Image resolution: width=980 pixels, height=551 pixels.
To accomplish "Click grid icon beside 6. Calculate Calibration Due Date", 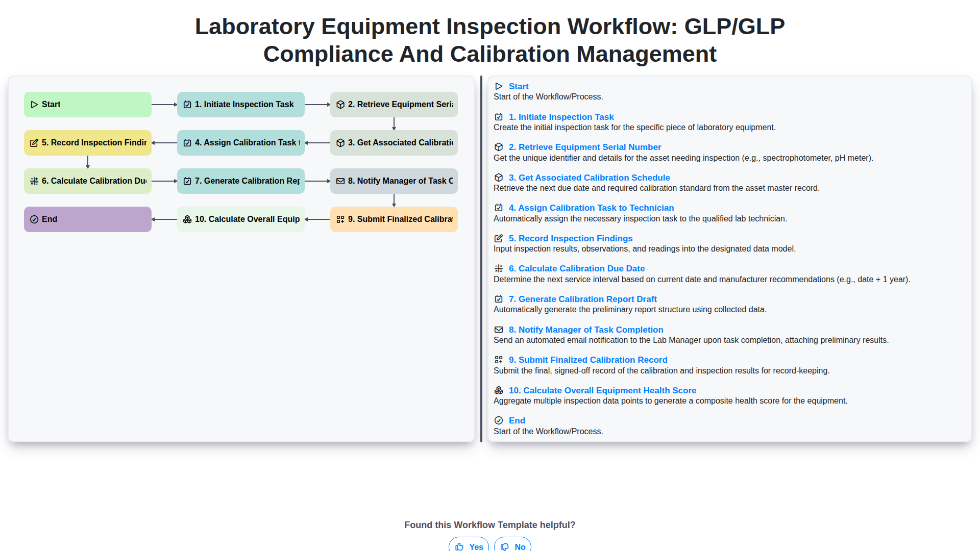I will point(499,268).
